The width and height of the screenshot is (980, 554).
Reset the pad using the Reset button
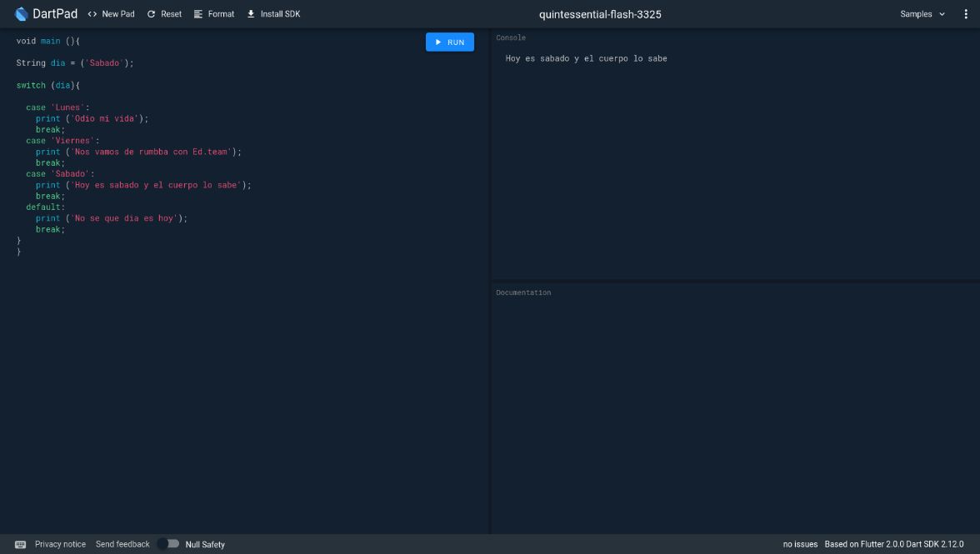pos(164,14)
